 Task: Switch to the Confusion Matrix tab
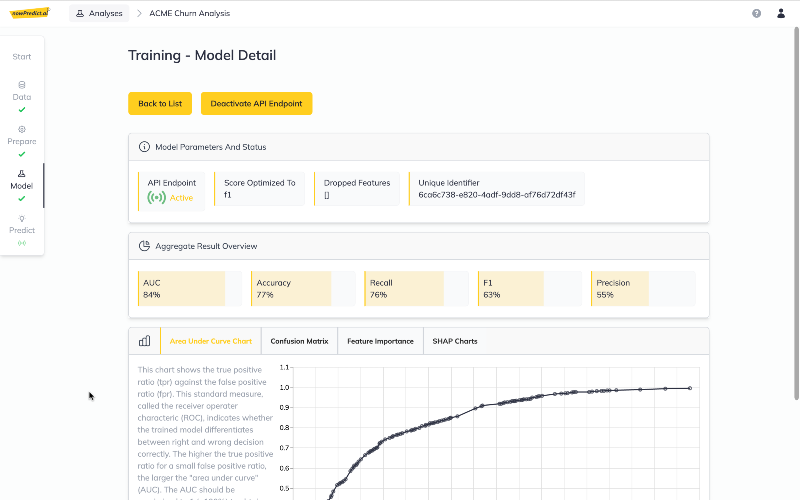[299, 341]
